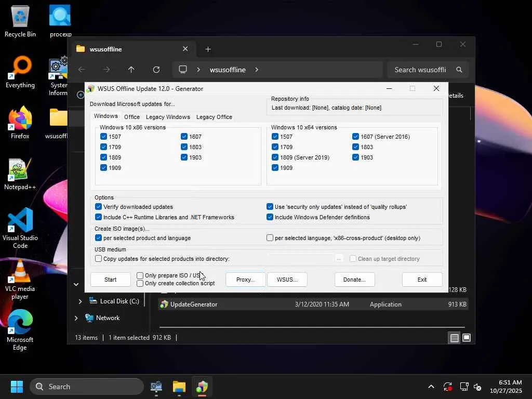Click search magnifier in Explorer
The image size is (532, 399).
click(459, 70)
